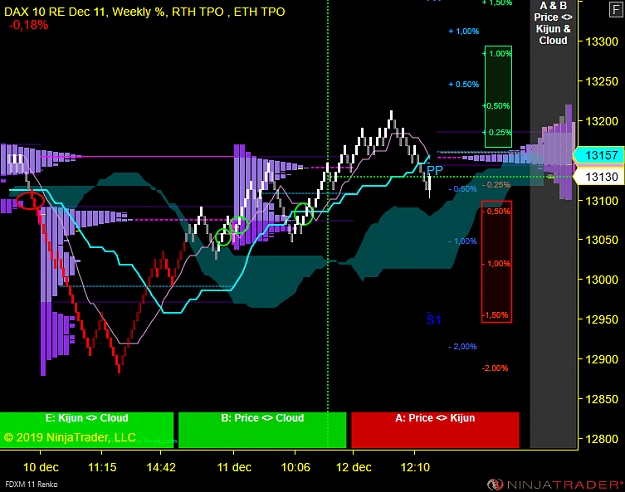
Task: Click the red -1,00% box label
Action: tap(496, 264)
